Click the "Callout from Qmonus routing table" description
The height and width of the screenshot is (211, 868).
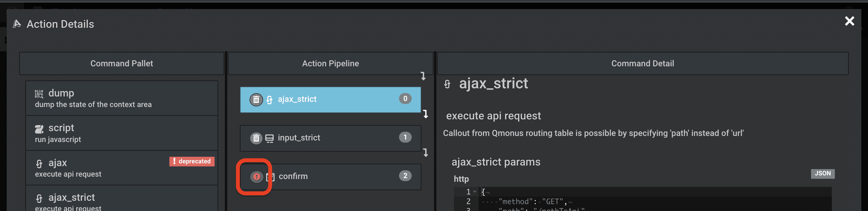(x=593, y=133)
